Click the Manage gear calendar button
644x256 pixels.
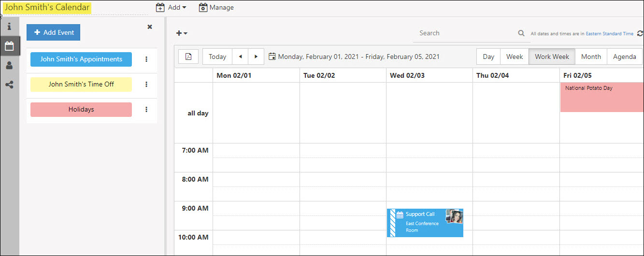pos(216,8)
